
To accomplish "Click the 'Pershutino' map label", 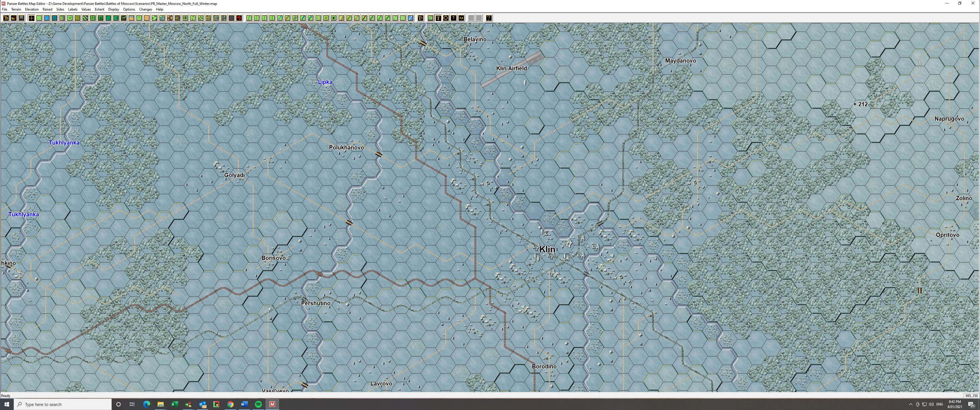I will tap(316, 303).
